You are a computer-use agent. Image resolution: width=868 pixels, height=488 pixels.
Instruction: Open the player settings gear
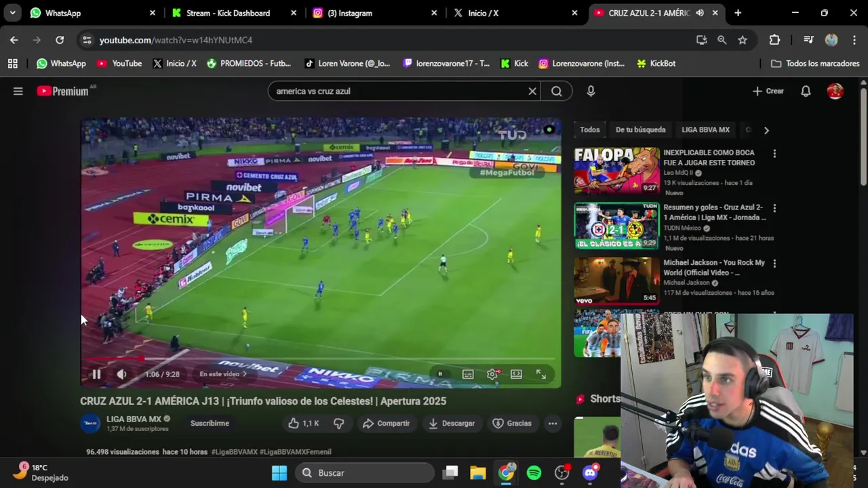[492, 374]
